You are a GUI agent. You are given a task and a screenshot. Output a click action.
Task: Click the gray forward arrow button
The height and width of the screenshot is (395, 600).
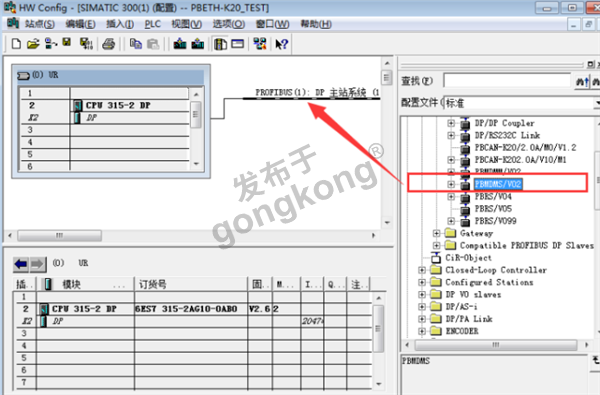[x=38, y=264]
